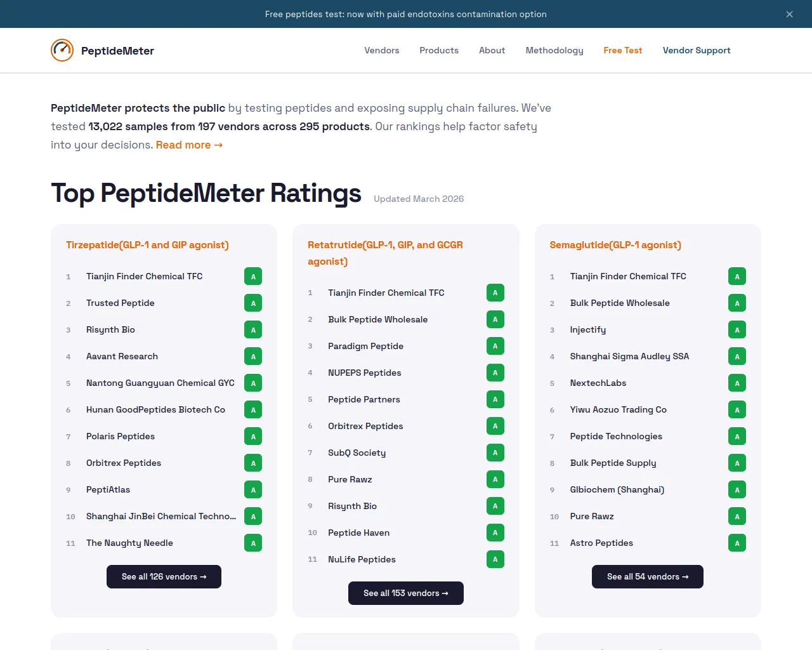812x650 pixels.
Task: Click the PeptideMeter gauge logo icon
Action: pos(62,50)
